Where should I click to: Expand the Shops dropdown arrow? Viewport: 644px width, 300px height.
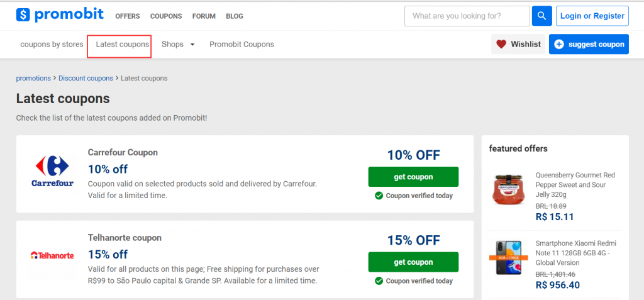[192, 45]
